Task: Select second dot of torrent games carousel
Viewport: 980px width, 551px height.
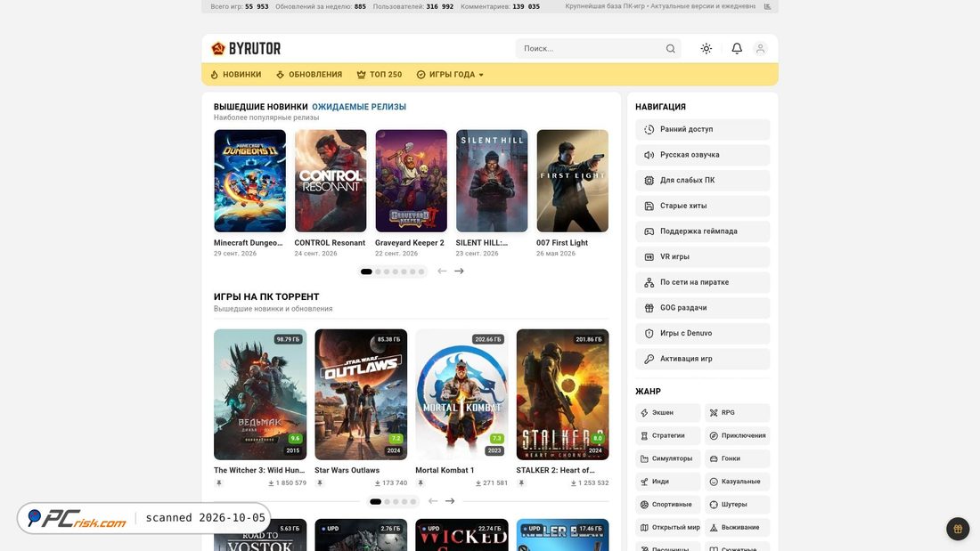Action: pos(388,502)
